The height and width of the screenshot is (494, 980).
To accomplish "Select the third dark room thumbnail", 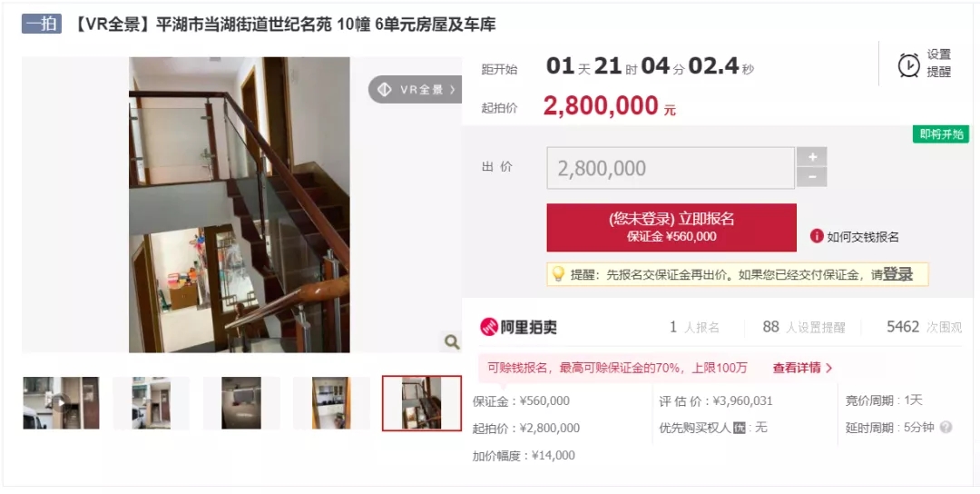I will coord(241,402).
